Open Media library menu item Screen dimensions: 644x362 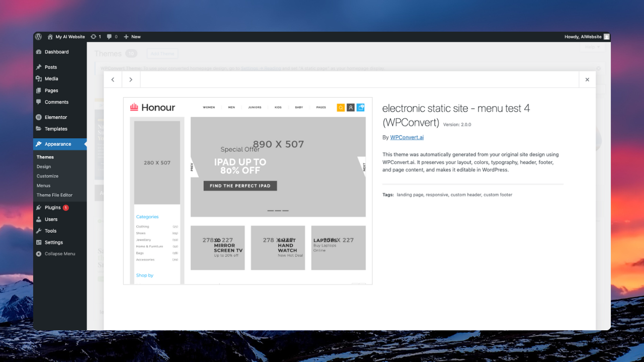(51, 78)
